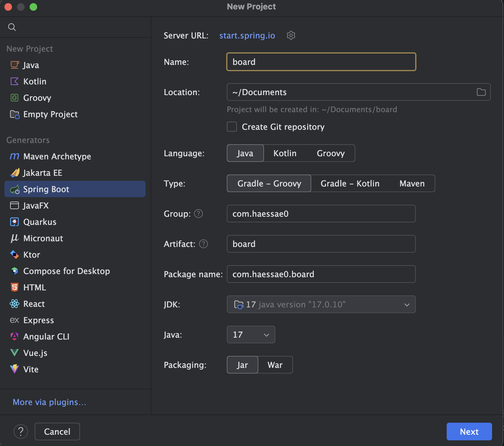This screenshot has width=504, height=446.
Task: Select the JavaFX generator icon
Action: pyautogui.click(x=14, y=205)
